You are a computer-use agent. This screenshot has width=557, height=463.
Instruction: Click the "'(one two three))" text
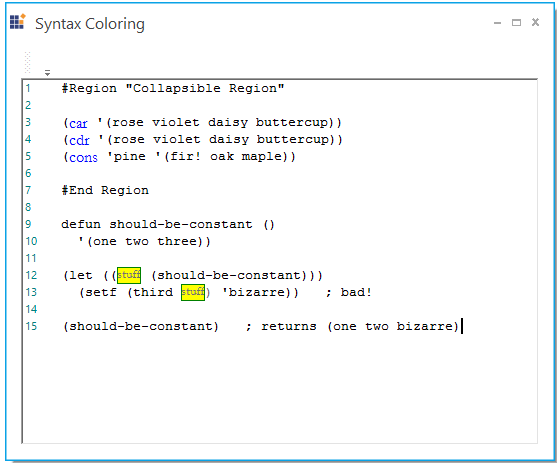144,242
